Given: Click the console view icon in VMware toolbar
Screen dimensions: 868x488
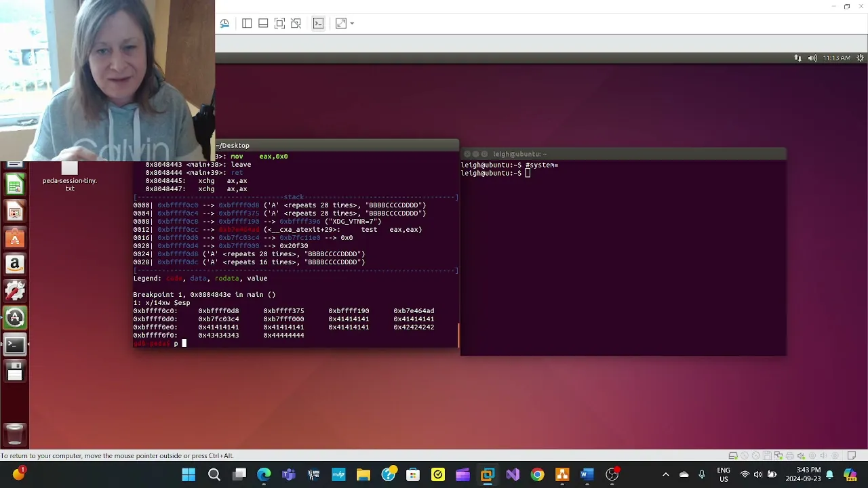Looking at the screenshot, I should pos(318,24).
